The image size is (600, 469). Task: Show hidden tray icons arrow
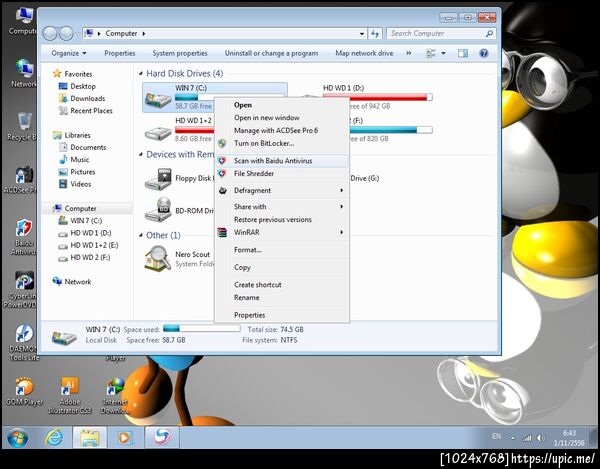pyautogui.click(x=512, y=438)
